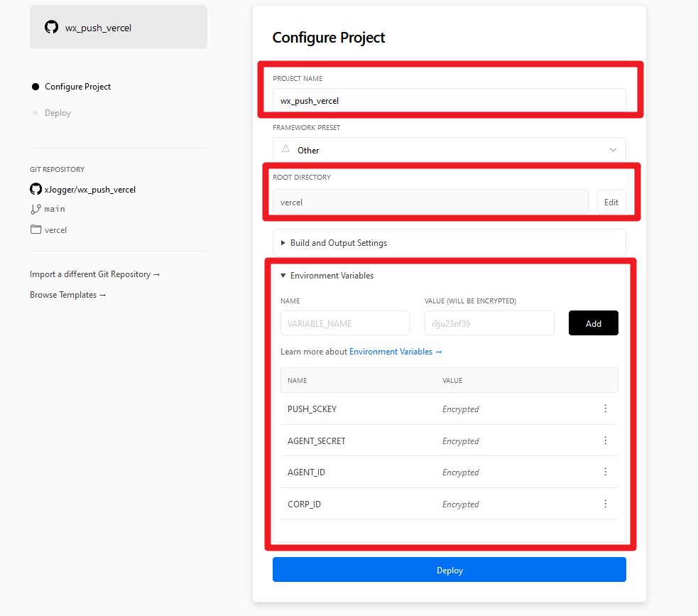Expand Build and Output Settings section

[449, 243]
